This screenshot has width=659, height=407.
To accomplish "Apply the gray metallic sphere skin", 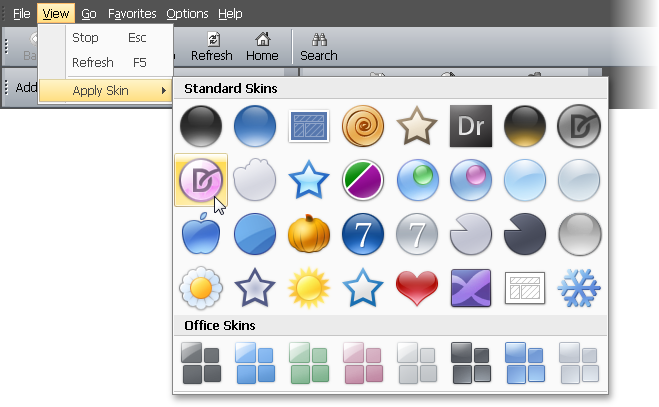I will (x=579, y=234).
